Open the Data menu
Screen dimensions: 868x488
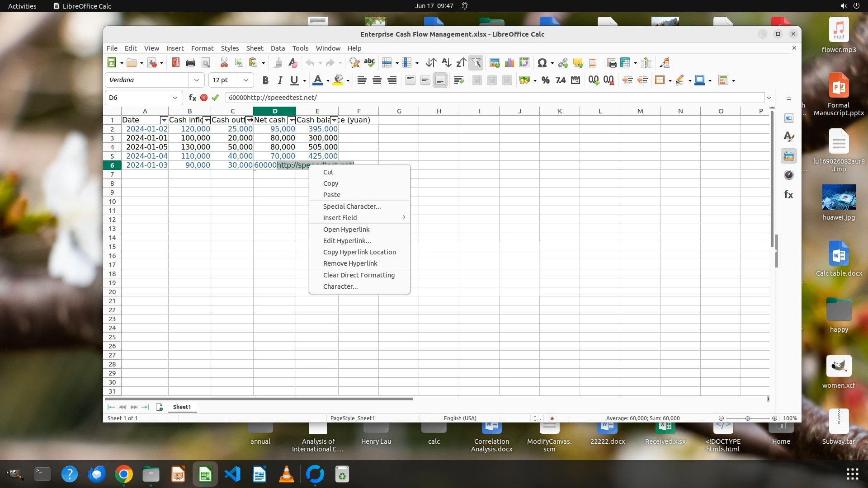(x=278, y=48)
